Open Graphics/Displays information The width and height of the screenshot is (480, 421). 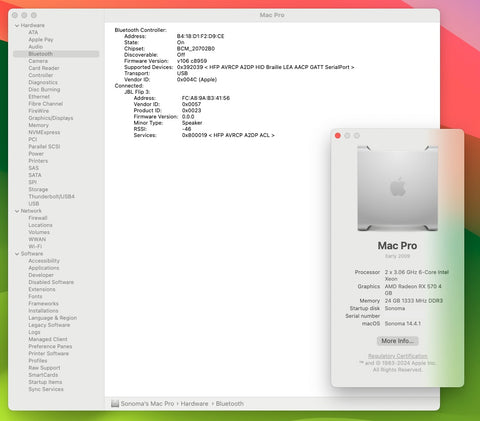(51, 118)
